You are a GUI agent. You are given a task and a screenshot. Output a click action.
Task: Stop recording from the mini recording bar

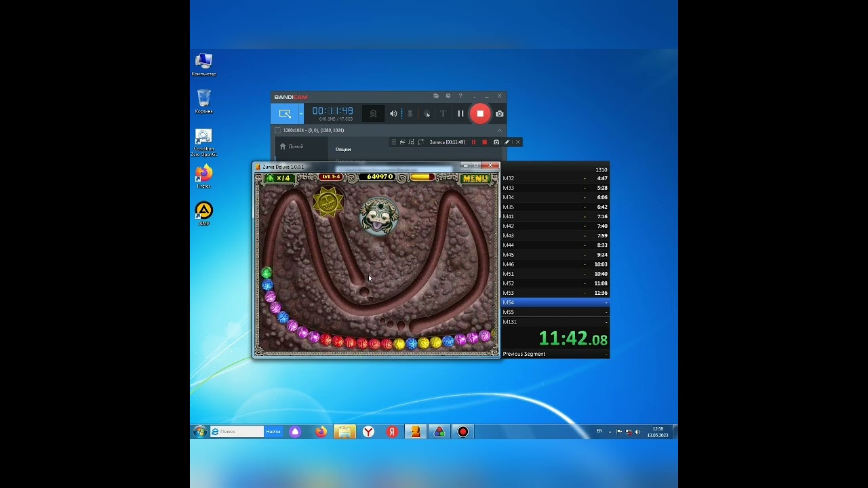coord(484,142)
